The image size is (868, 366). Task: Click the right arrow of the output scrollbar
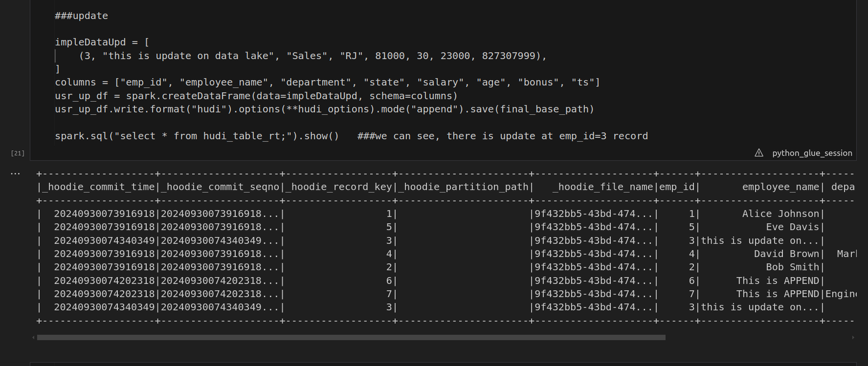pyautogui.click(x=853, y=337)
